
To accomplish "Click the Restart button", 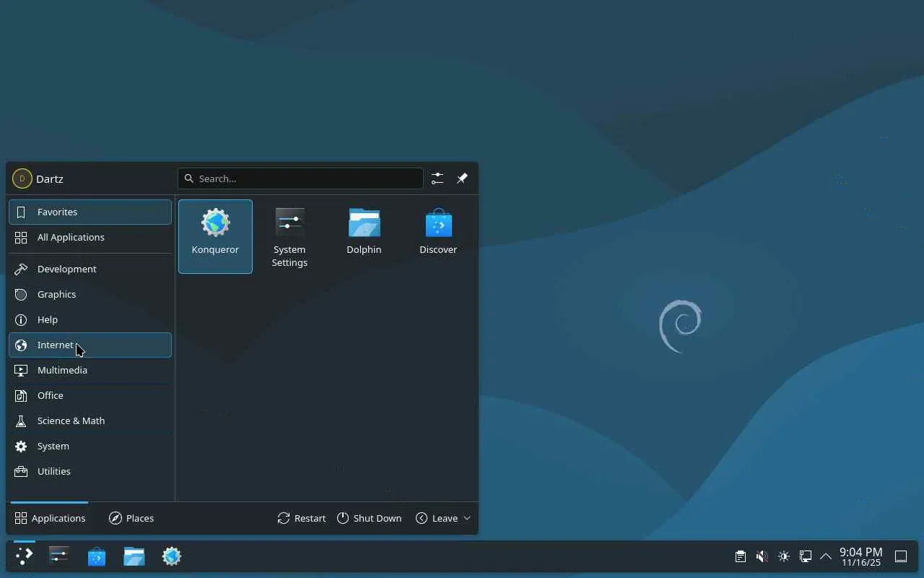I will (x=302, y=518).
